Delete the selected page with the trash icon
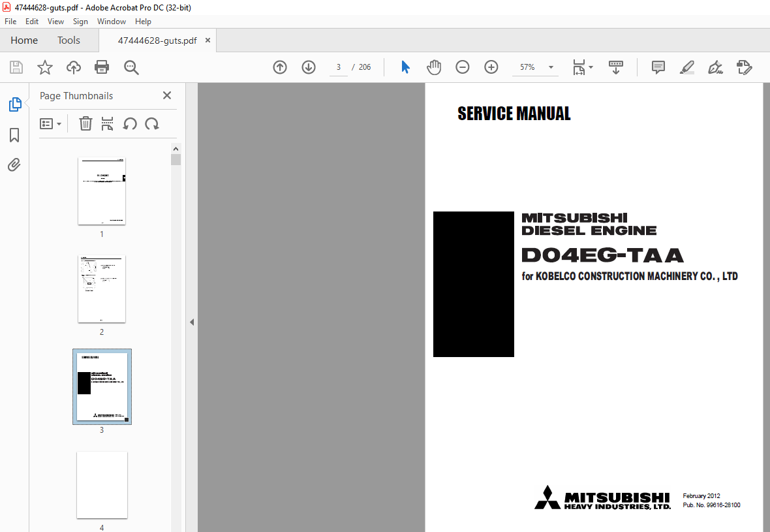770x532 pixels. click(85, 124)
